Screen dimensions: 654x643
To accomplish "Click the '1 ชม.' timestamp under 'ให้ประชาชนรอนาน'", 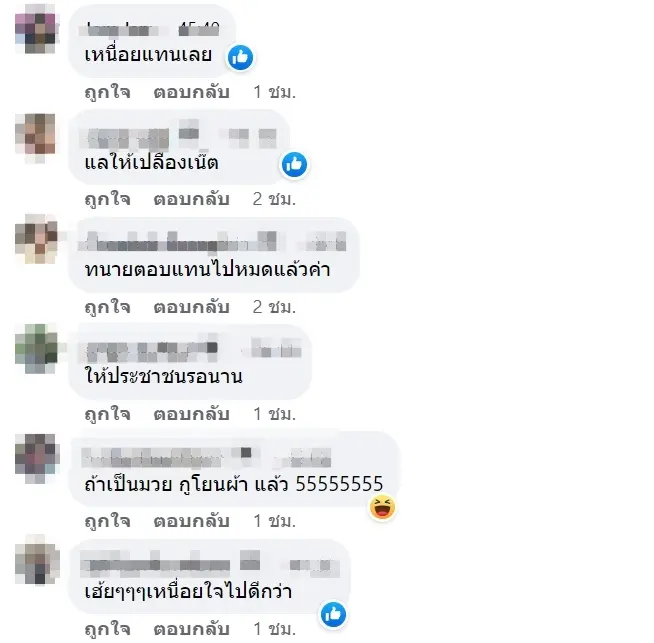I will coord(274,414).
